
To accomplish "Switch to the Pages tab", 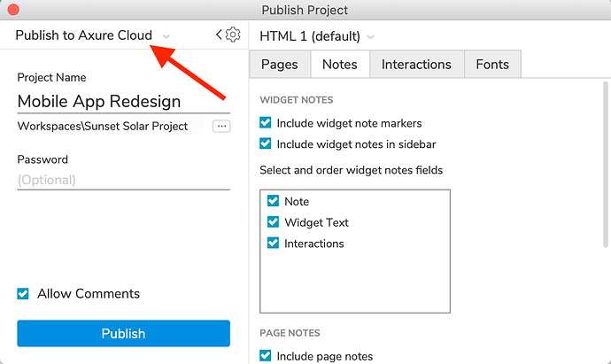I will 280,65.
